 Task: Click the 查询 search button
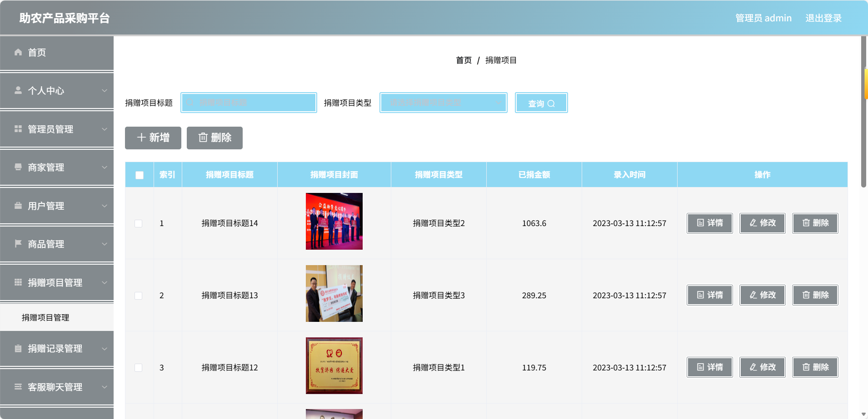pos(541,103)
